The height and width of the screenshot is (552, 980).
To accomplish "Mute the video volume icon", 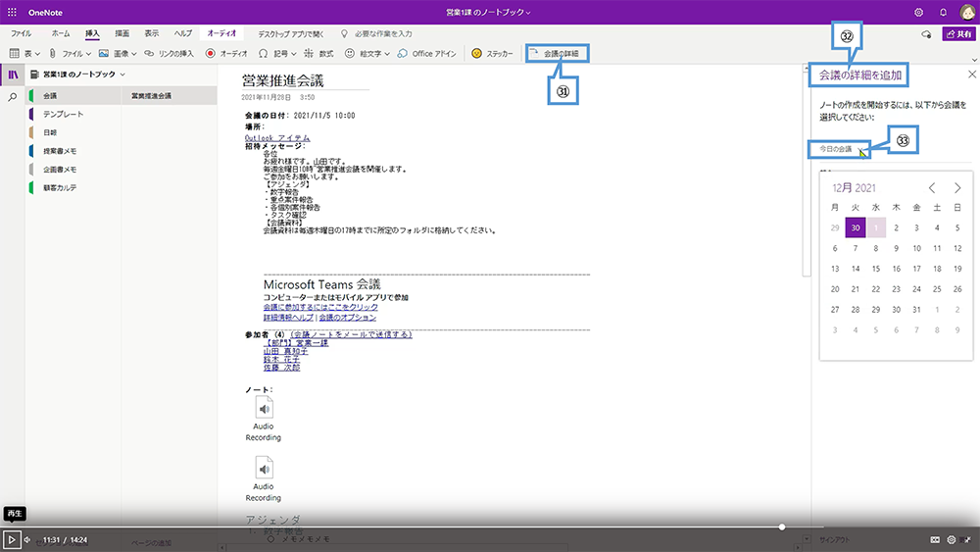I will coord(27,539).
